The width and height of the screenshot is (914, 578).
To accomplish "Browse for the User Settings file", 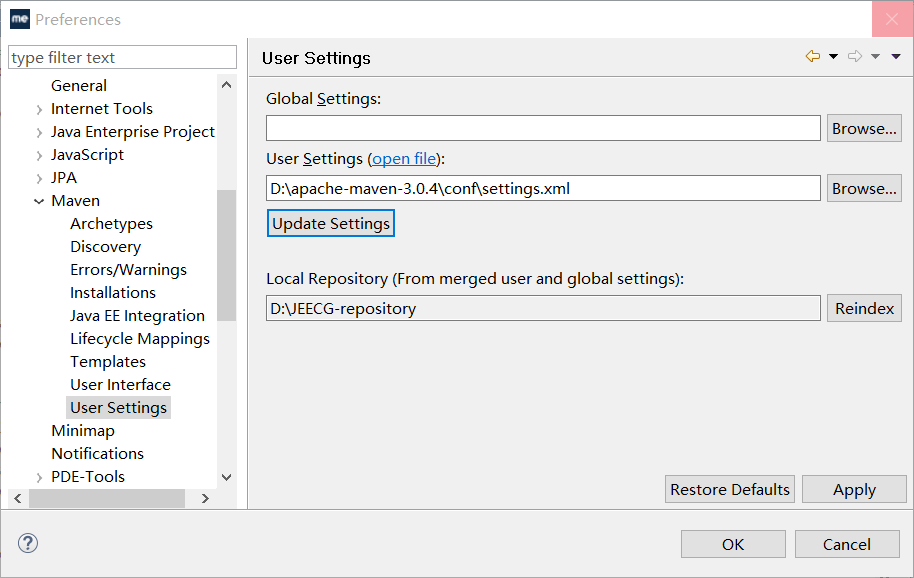I will tap(864, 188).
